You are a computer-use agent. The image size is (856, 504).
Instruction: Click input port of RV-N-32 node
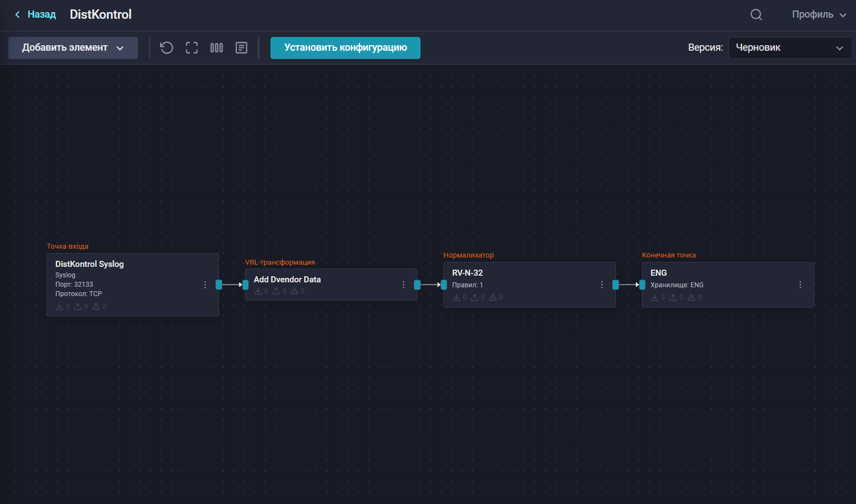(x=444, y=285)
